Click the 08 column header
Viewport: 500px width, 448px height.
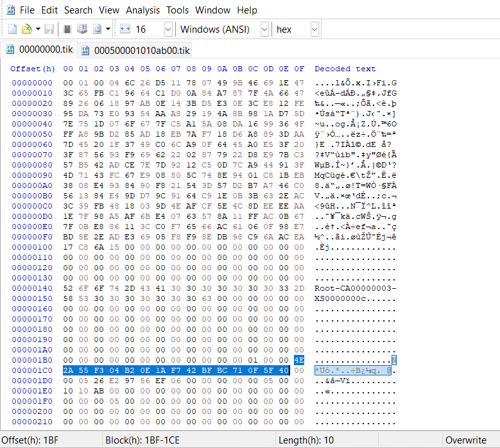(191, 69)
